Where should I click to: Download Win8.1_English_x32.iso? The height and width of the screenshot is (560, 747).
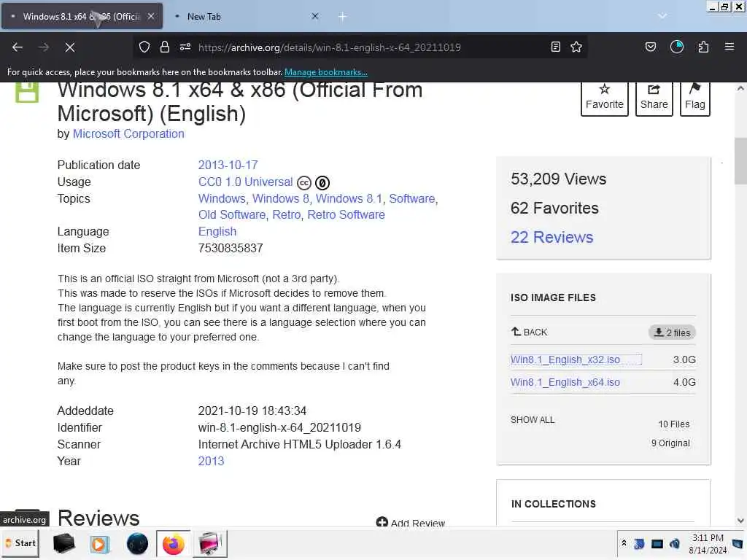(x=565, y=359)
